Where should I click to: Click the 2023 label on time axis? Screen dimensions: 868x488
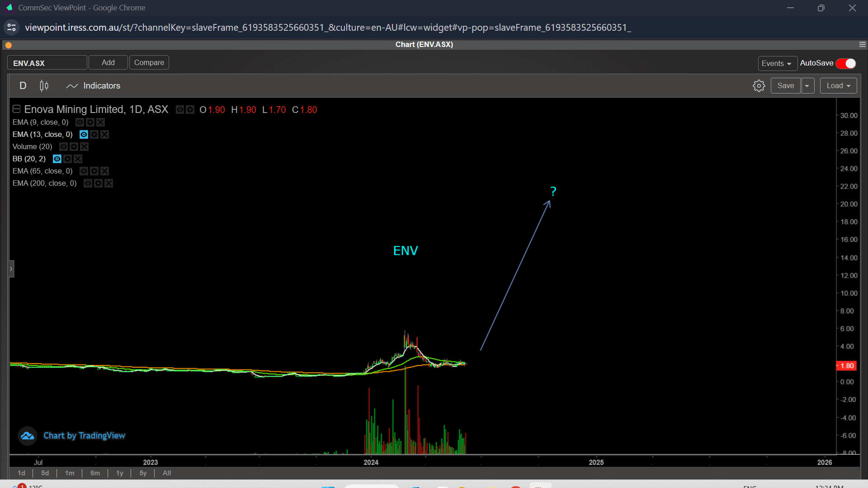point(151,462)
